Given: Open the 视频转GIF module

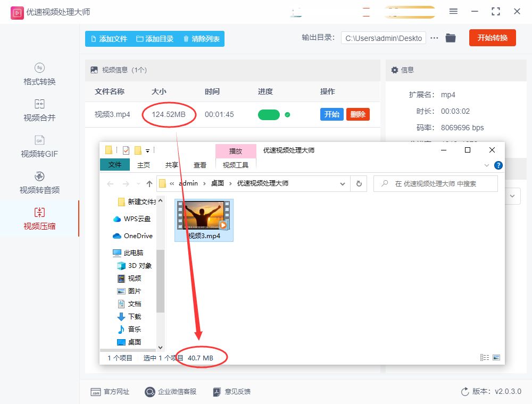Looking at the screenshot, I should [39, 147].
